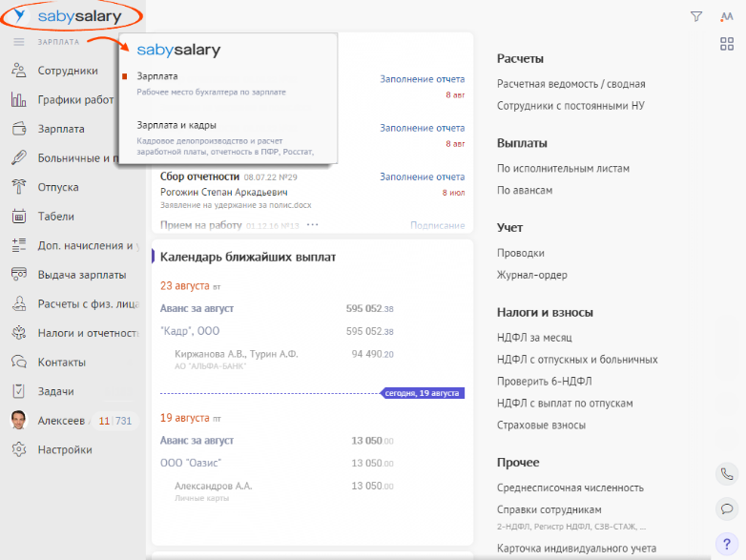
Task: Click the three-dot menu near Прием на работу
Action: point(312,224)
